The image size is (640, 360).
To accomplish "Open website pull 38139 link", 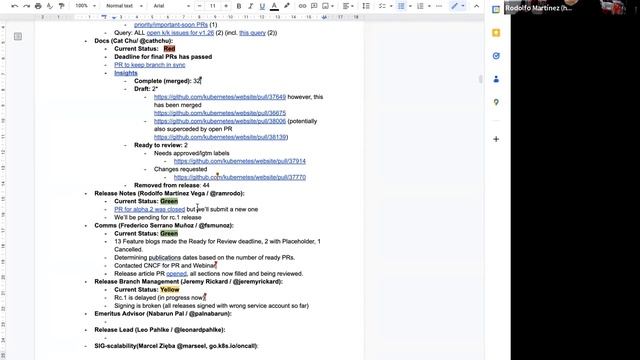I will point(220,137).
